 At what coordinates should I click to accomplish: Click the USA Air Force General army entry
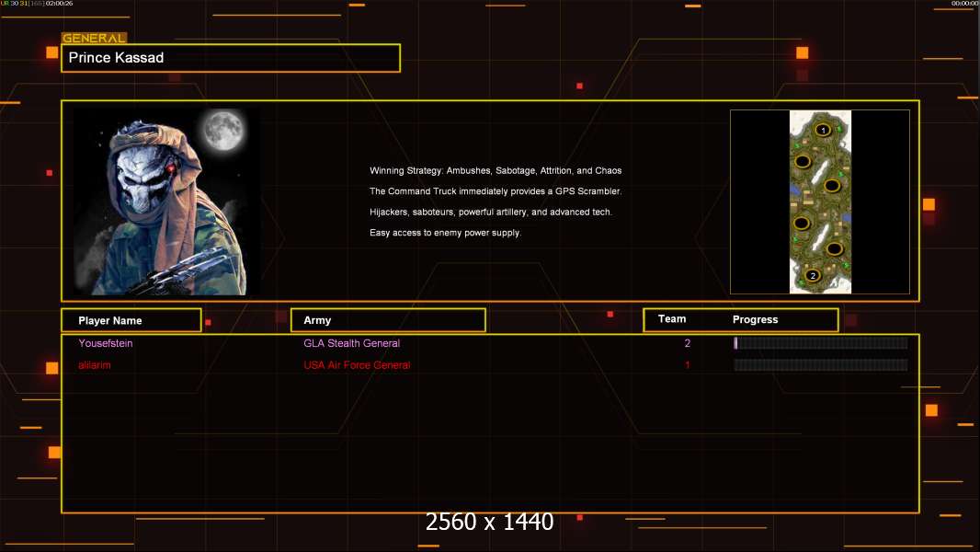point(357,365)
